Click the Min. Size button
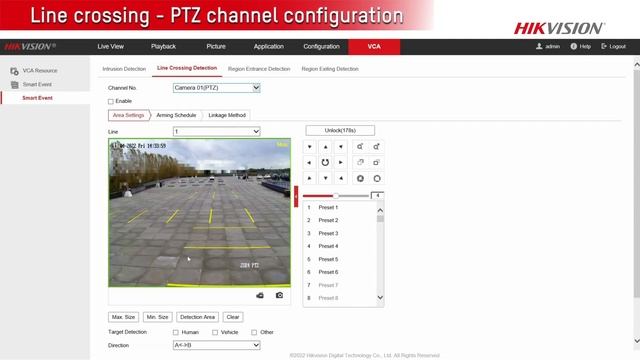 157,317
